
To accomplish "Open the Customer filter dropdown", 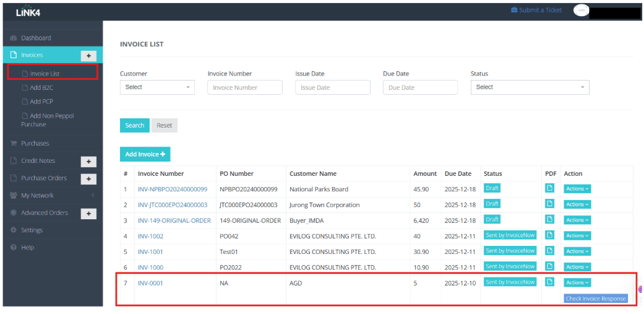I will click(157, 87).
